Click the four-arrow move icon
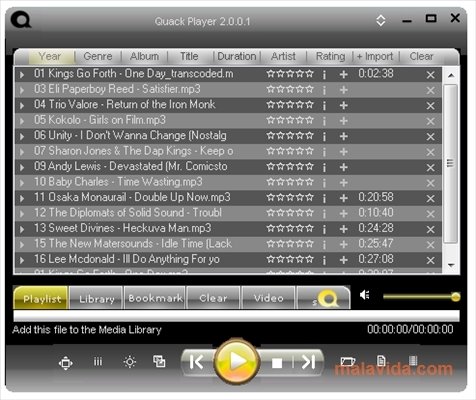476x400 pixels. (x=66, y=363)
